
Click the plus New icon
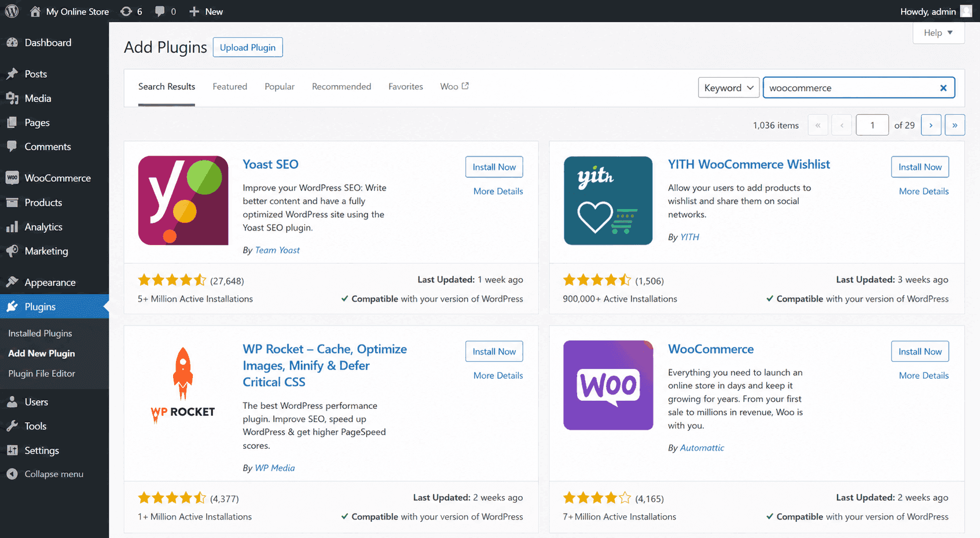click(x=194, y=11)
